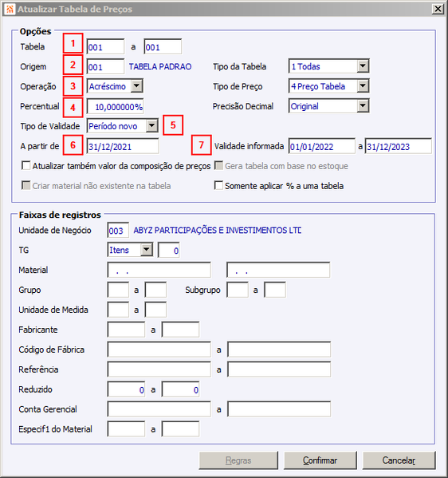The image size is (448, 478).
Task: Click the second Grupo range field
Action: (x=155, y=290)
